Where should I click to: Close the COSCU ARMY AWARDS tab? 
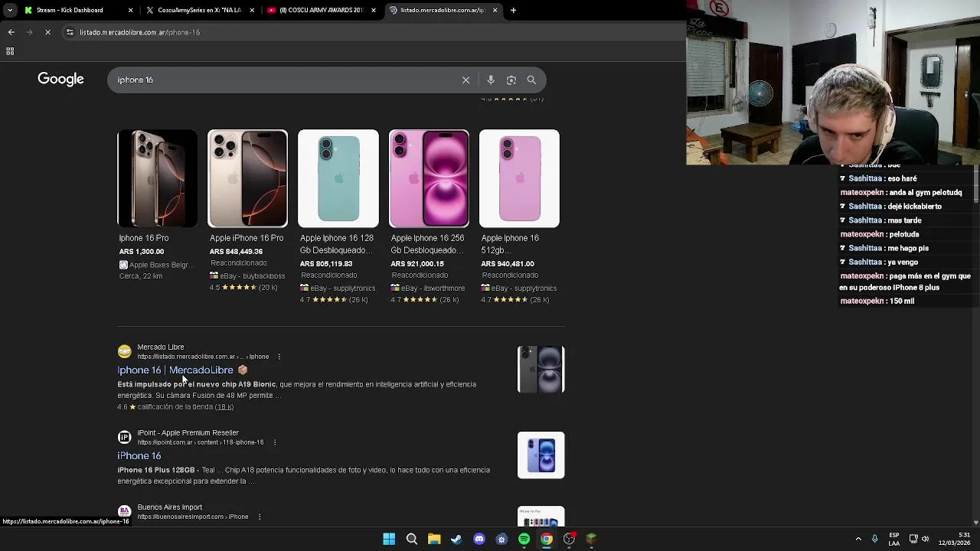[374, 10]
